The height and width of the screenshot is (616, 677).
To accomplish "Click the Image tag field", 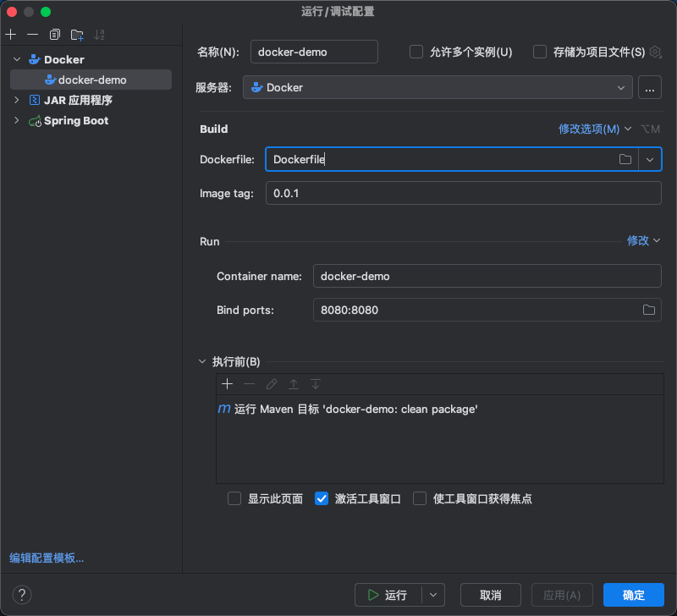I will click(x=463, y=193).
